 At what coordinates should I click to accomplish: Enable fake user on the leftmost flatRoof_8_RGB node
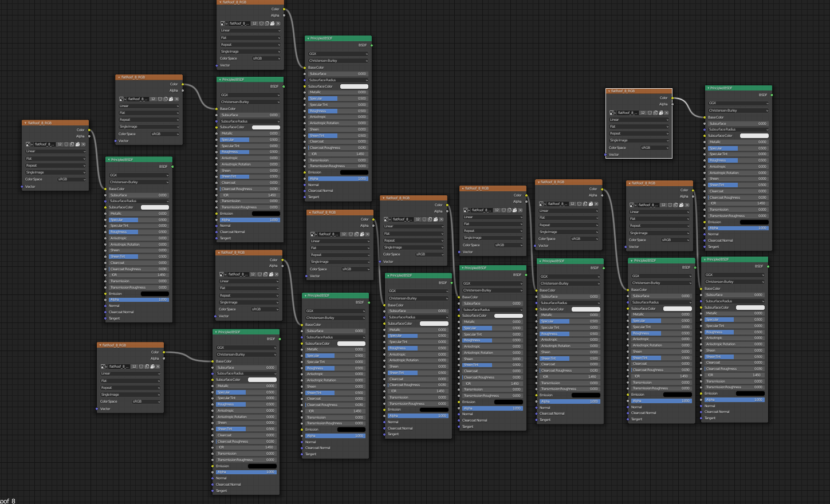tap(65, 144)
